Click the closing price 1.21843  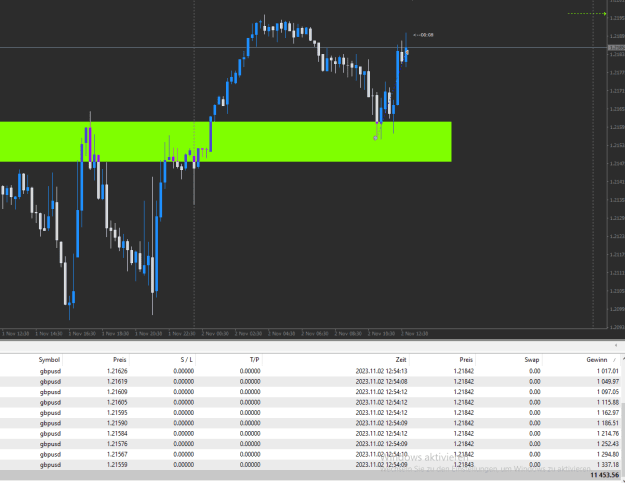click(x=464, y=464)
